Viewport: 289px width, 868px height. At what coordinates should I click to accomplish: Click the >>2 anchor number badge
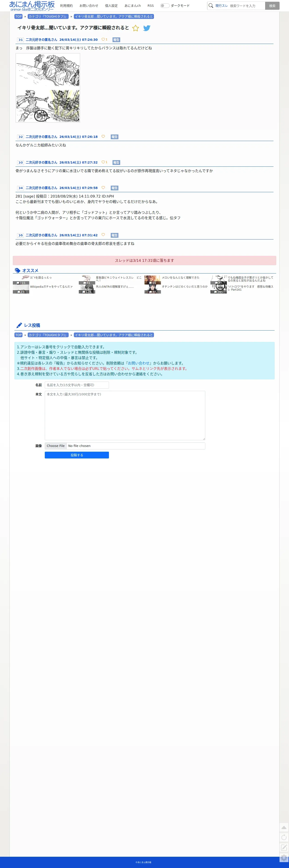20,137
